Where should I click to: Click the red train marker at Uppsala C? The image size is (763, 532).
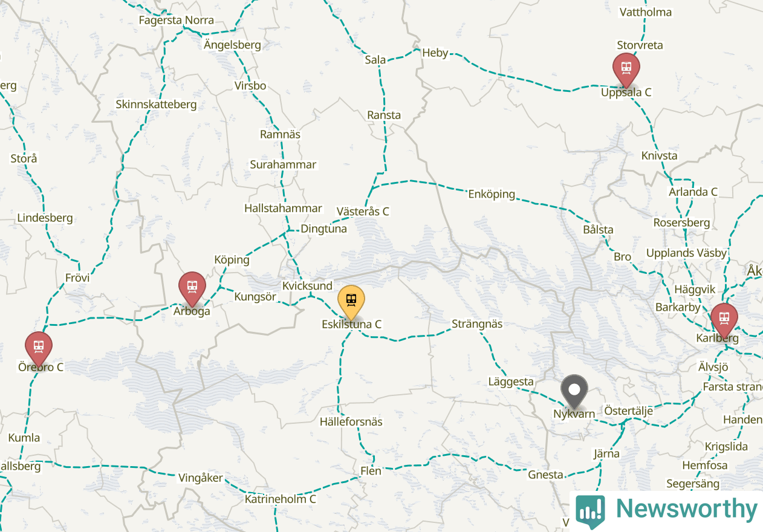[626, 69]
